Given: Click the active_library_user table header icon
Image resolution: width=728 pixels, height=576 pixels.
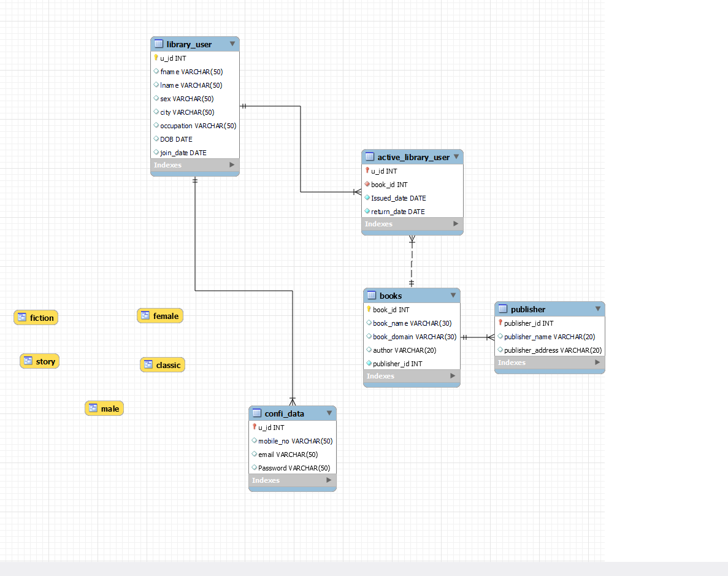Looking at the screenshot, I should (369, 156).
